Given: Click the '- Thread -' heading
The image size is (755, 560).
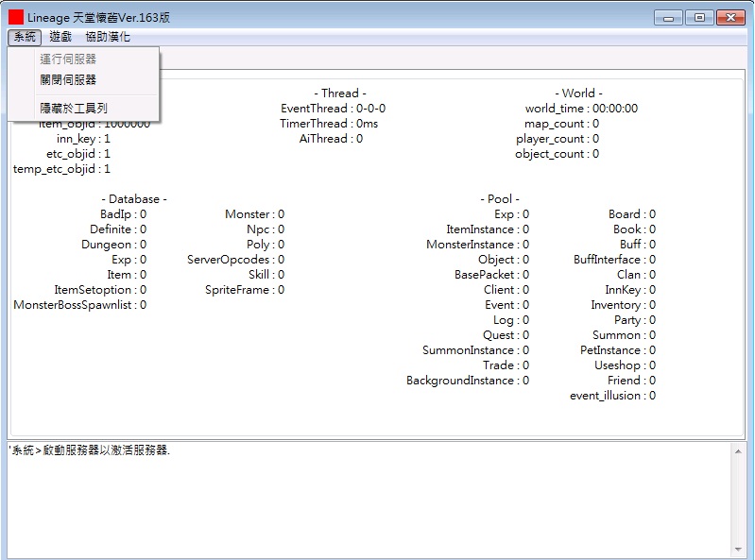Looking at the screenshot, I should (340, 93).
